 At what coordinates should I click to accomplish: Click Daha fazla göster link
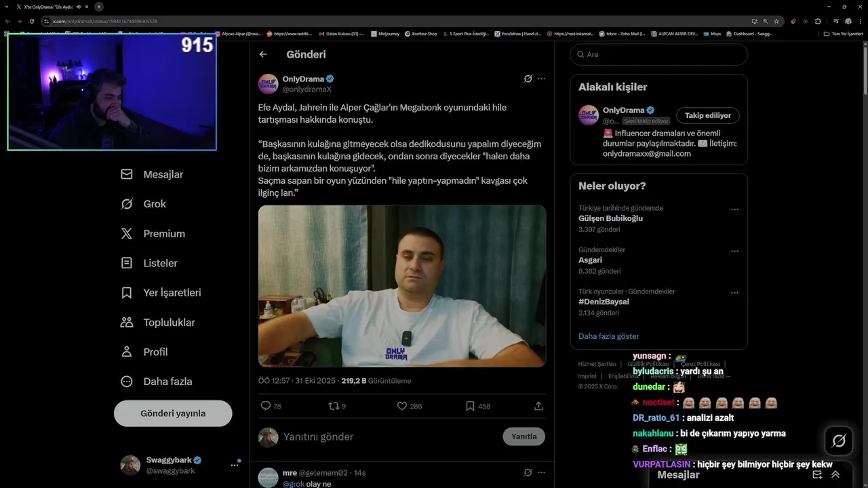click(x=609, y=336)
